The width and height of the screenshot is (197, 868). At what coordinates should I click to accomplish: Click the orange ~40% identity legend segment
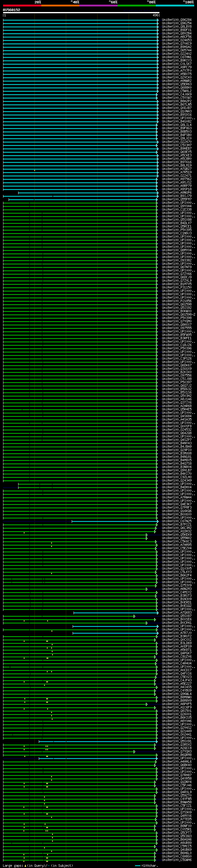pyautogui.click(x=61, y=6)
